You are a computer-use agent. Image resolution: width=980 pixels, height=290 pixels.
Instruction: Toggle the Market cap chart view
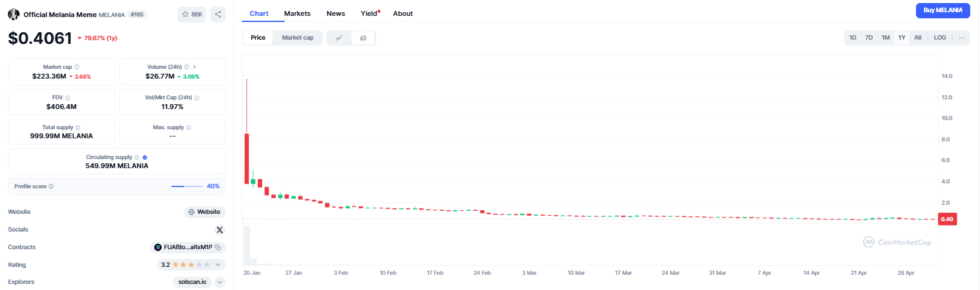[298, 38]
